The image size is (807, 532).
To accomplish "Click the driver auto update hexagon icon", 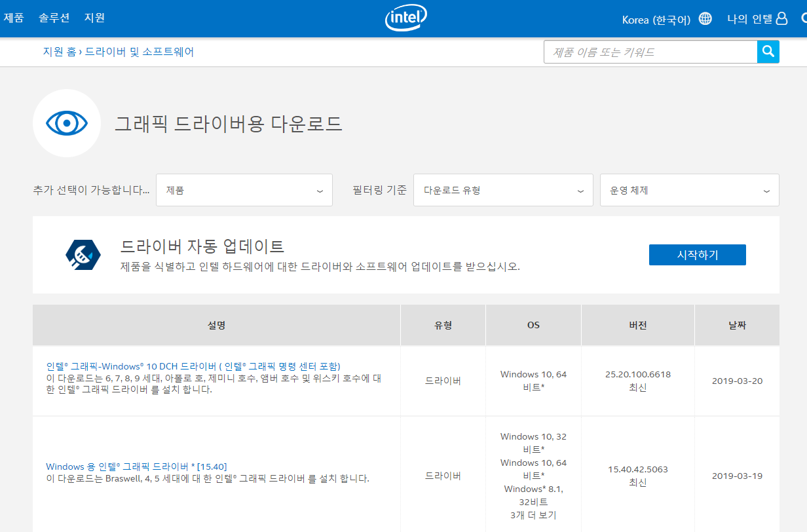I will pos(83,255).
